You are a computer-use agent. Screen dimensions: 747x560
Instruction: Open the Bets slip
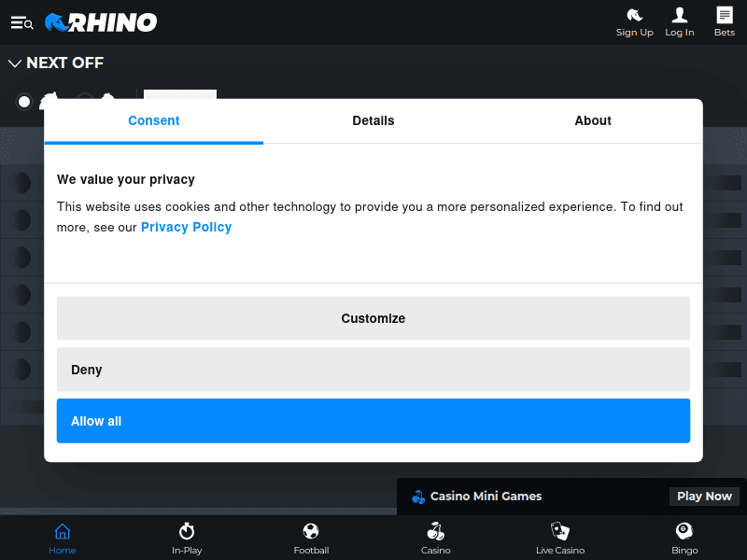[x=725, y=22]
